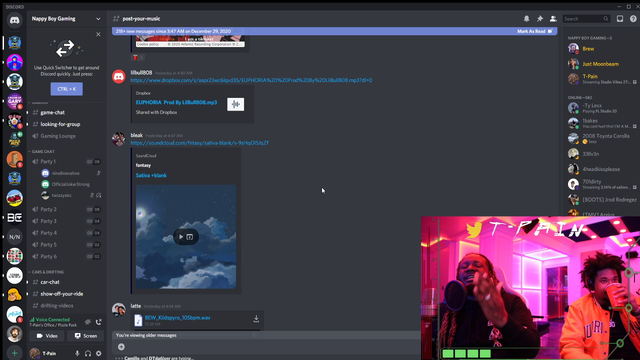Viewport: 640px width, 360px height.
Task: Click latte's avatar
Action: [119, 309]
